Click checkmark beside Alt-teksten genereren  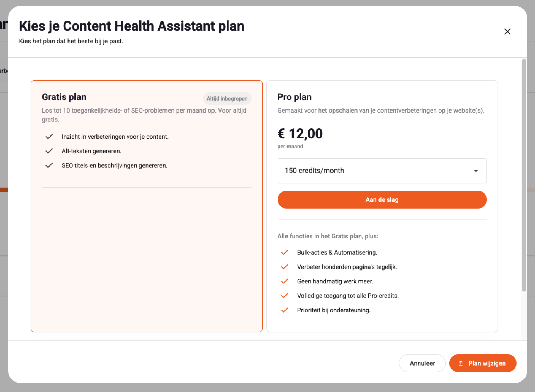(x=49, y=151)
